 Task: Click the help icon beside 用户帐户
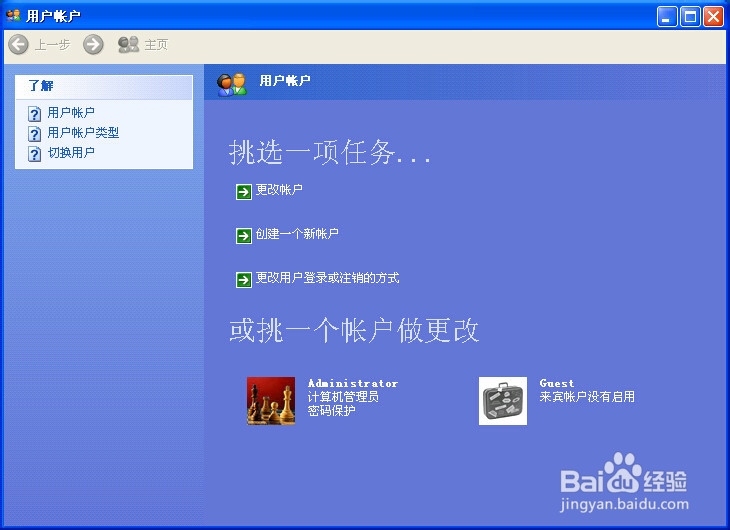coord(34,114)
